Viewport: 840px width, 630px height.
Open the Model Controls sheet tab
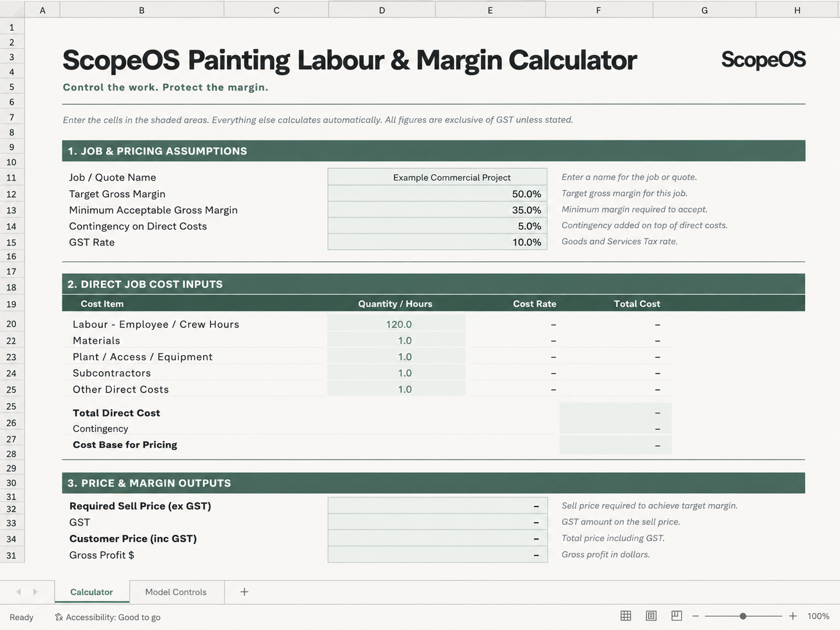coord(176,592)
